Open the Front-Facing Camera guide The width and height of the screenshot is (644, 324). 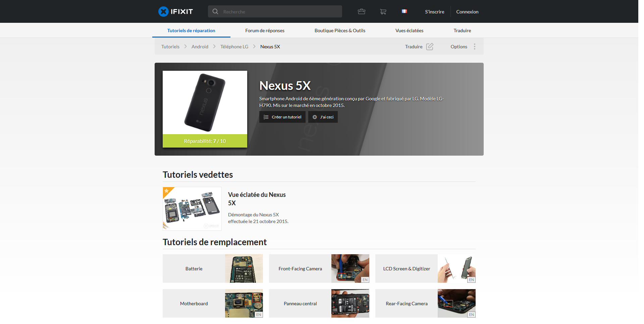(300, 268)
